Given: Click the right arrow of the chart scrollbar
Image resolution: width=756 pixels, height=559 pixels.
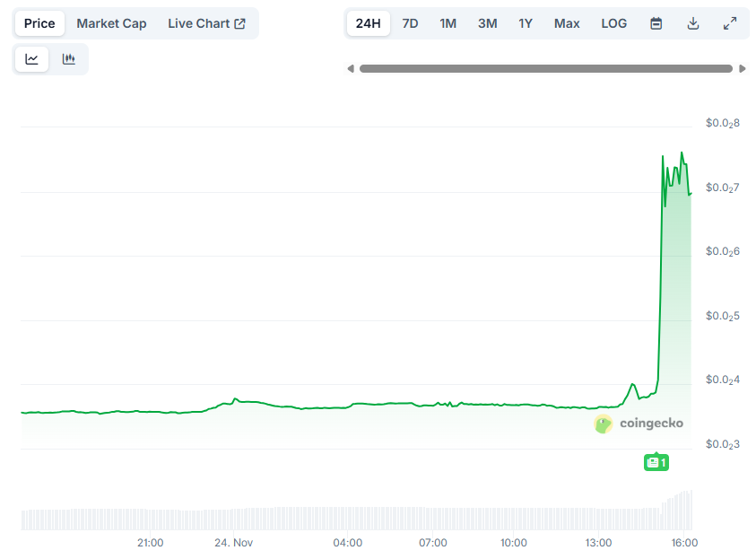Looking at the screenshot, I should [743, 67].
